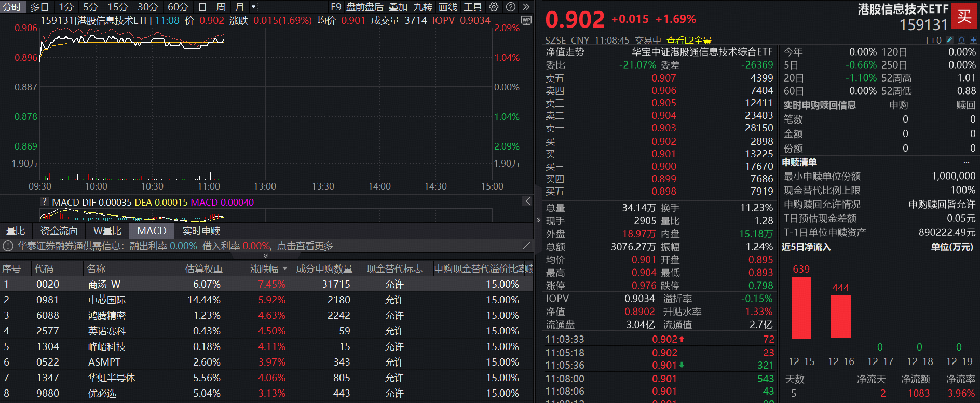980x403 pixels.
Task: Click the 买一 bid price 0.902
Action: (x=664, y=141)
